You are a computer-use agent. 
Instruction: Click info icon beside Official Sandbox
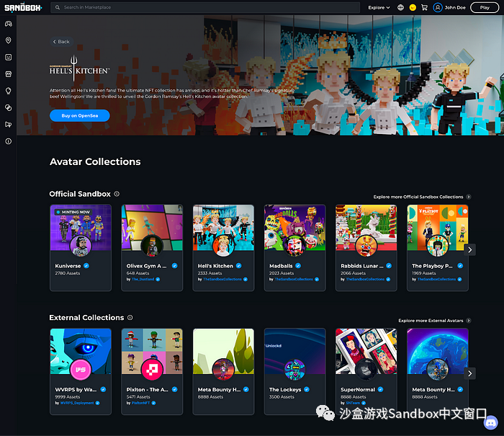pos(117,194)
